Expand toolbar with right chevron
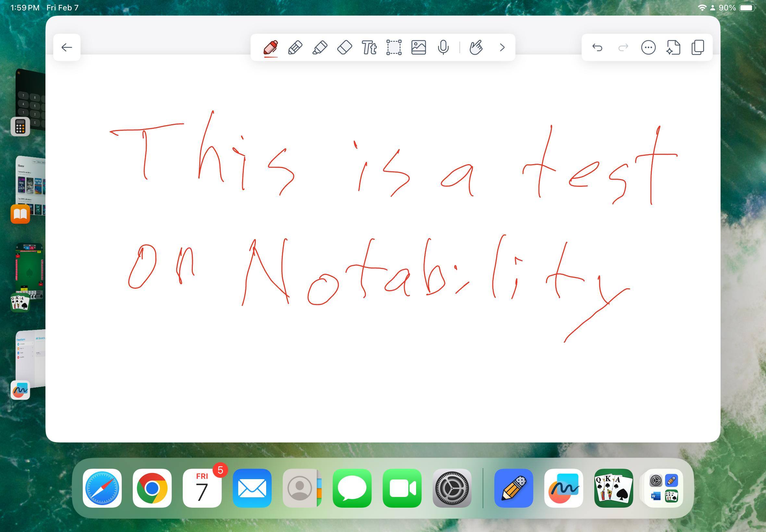The width and height of the screenshot is (766, 532). pos(502,47)
